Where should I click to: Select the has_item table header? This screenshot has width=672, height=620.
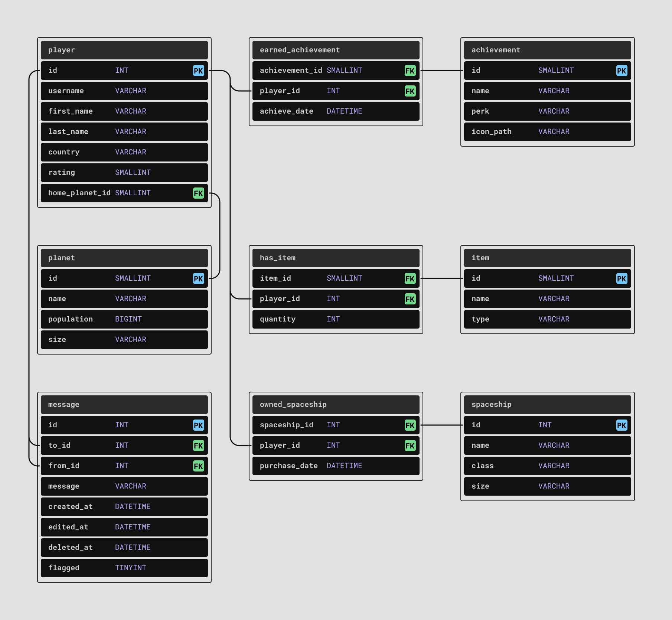point(336,258)
